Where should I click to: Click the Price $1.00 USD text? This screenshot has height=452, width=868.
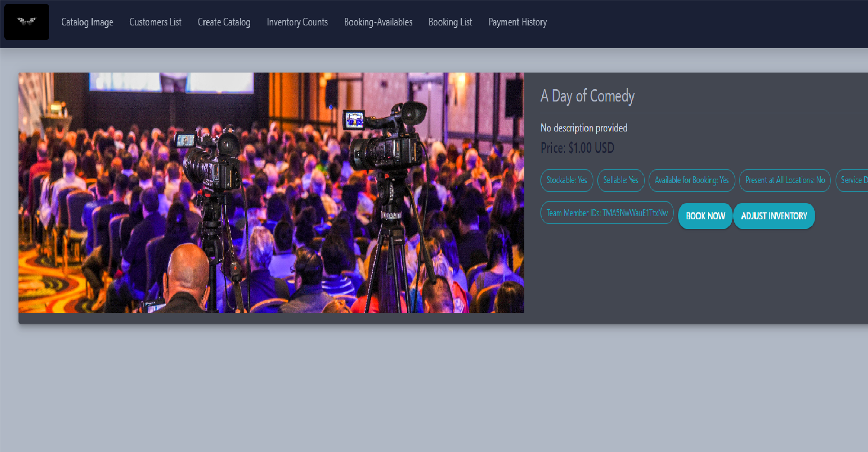click(x=577, y=148)
